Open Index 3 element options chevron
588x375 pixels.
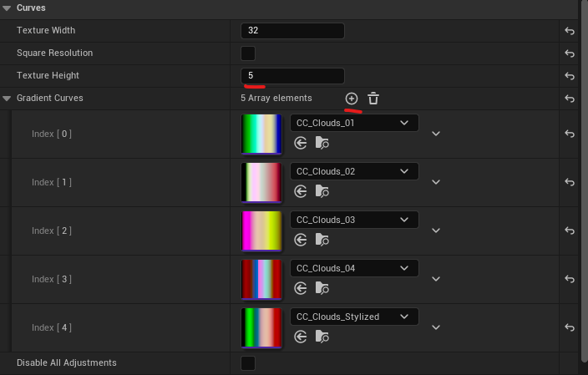point(436,279)
